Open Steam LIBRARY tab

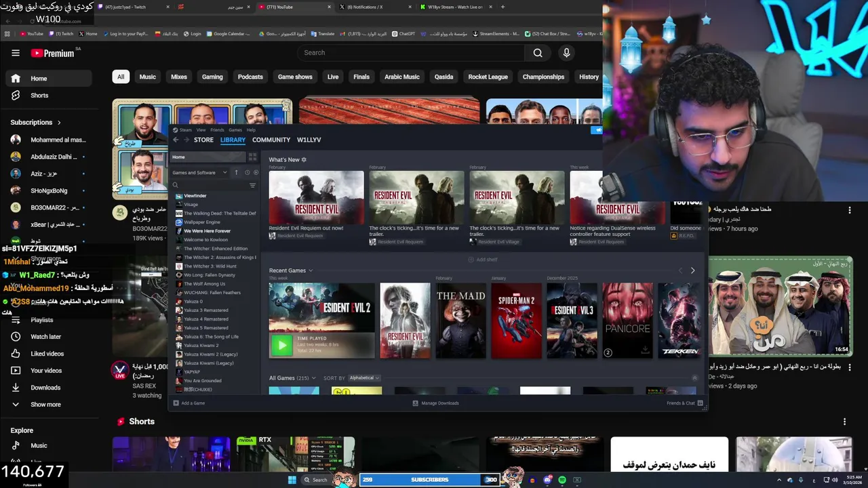point(233,140)
